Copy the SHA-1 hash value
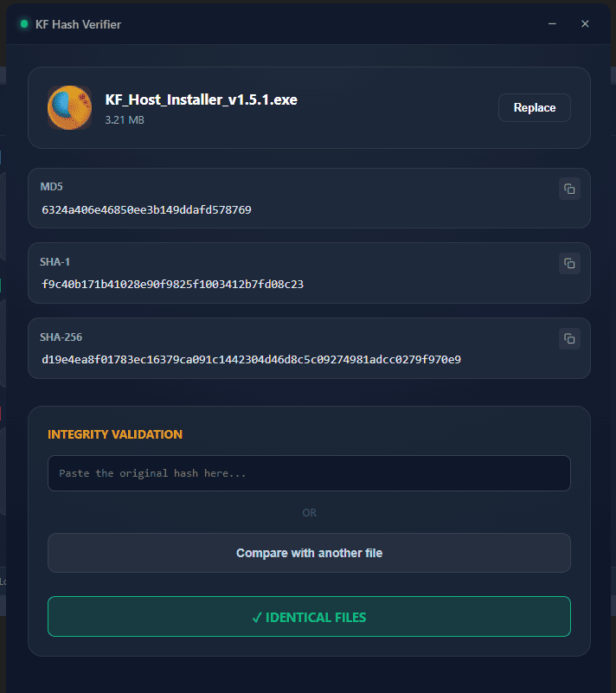 click(x=569, y=263)
